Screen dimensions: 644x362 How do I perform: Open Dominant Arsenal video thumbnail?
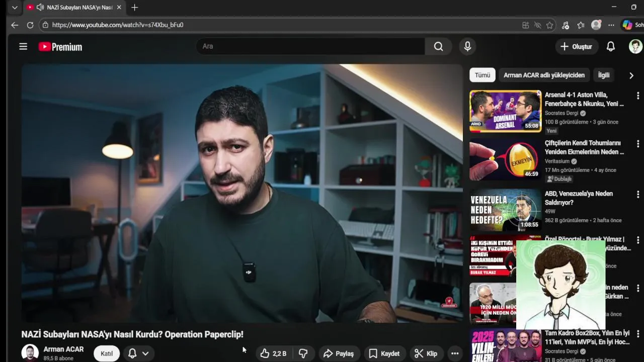[505, 111]
